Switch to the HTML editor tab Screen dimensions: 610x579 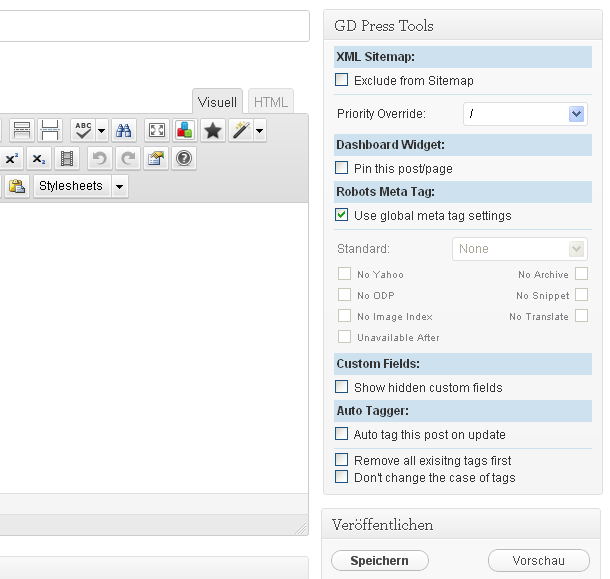271,102
